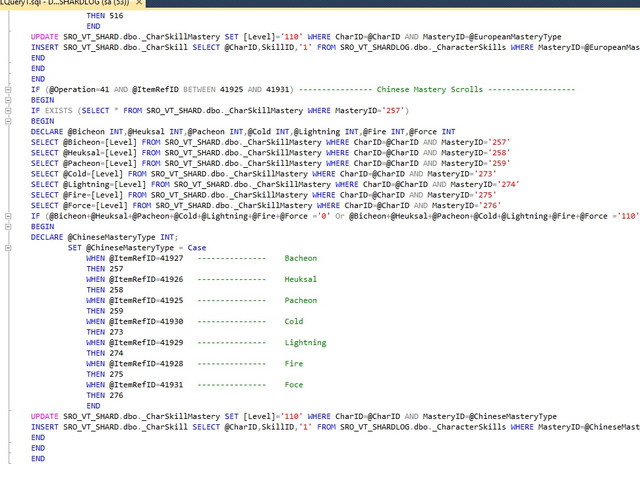Click INSERT keyword in the @EuropeanMasteryType statement
This screenshot has height=482, width=640.
(x=44, y=47)
